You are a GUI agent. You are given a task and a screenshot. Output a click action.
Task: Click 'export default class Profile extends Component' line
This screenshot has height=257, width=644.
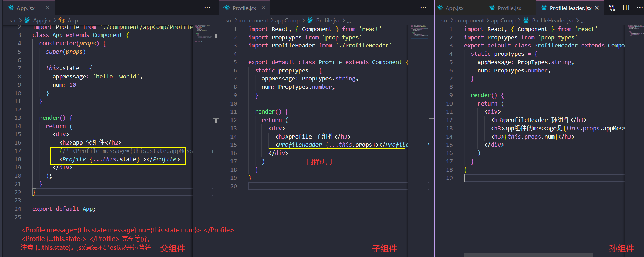coord(328,62)
